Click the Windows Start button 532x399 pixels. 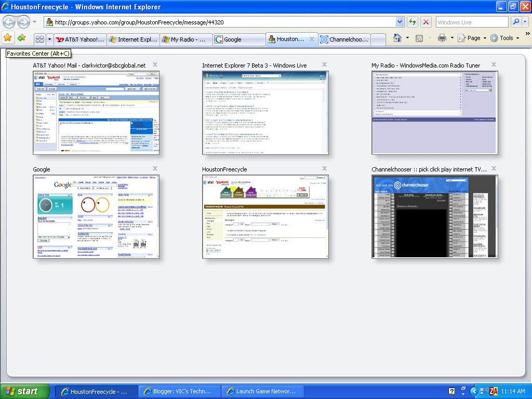[24, 391]
